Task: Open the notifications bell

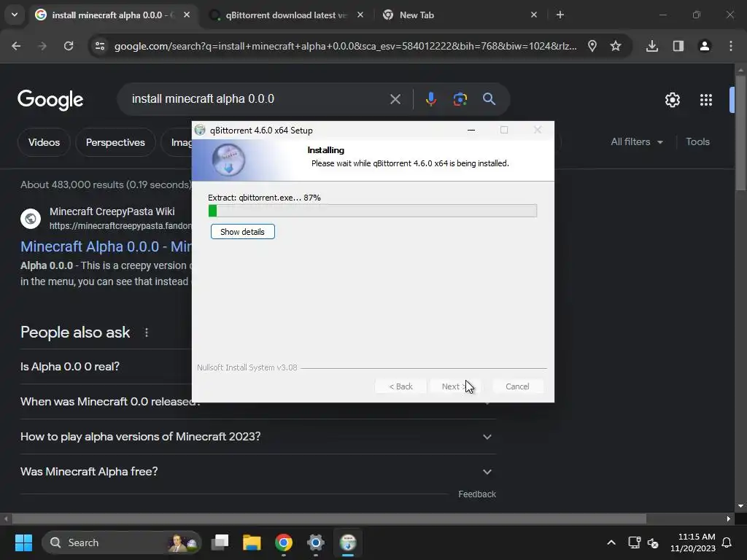Action: 727,542
